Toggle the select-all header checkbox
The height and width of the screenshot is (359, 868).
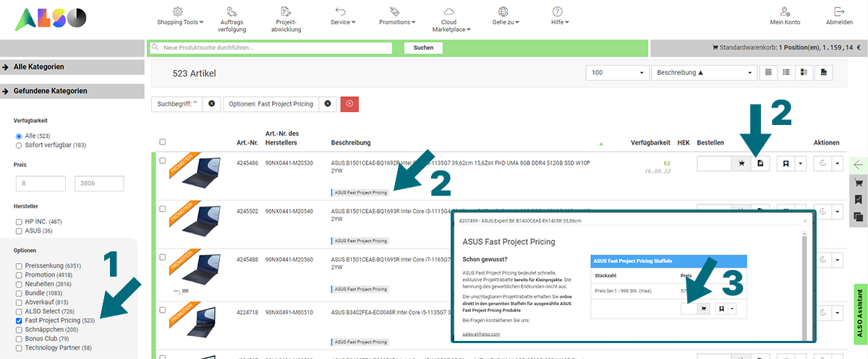click(162, 142)
